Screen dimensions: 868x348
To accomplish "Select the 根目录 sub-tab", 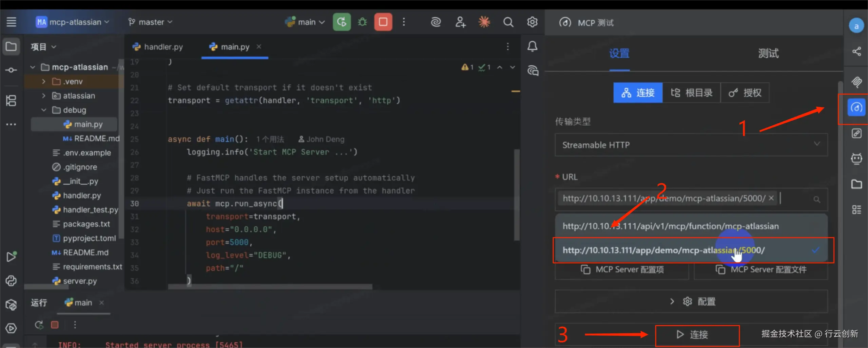I will coord(691,93).
